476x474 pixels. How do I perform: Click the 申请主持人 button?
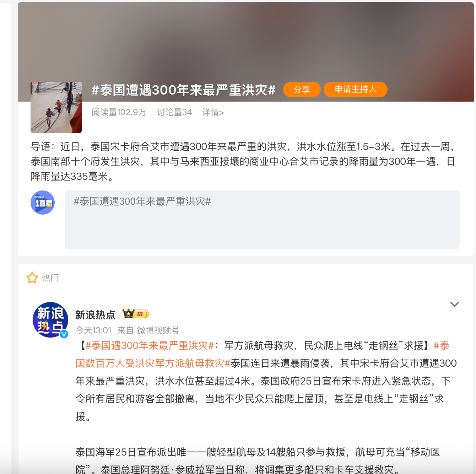(x=356, y=89)
